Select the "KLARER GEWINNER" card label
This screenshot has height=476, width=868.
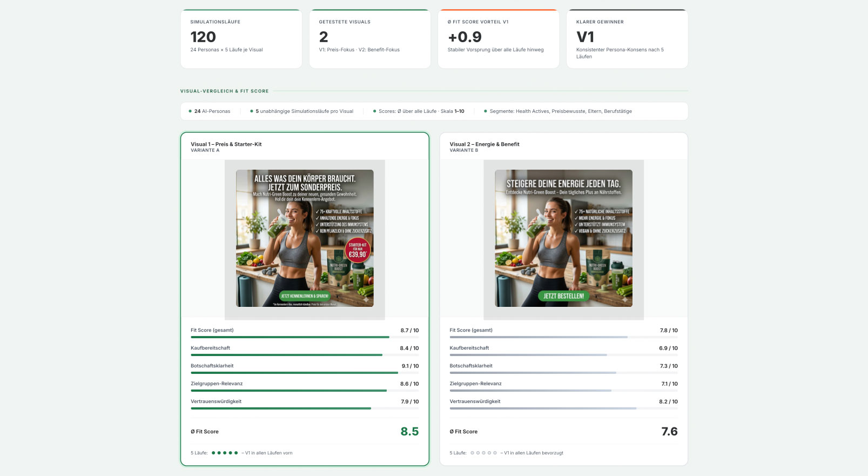tap(600, 22)
